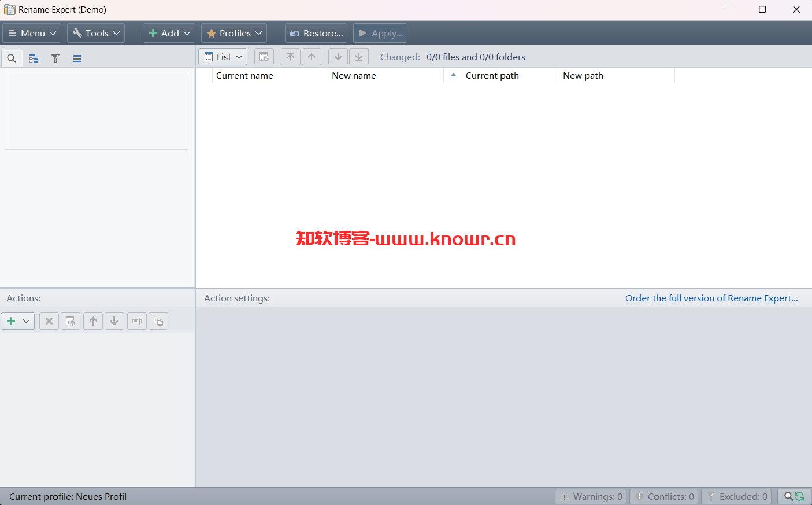The image size is (812, 505).
Task: Sort by the Current path column header
Action: point(501,76)
